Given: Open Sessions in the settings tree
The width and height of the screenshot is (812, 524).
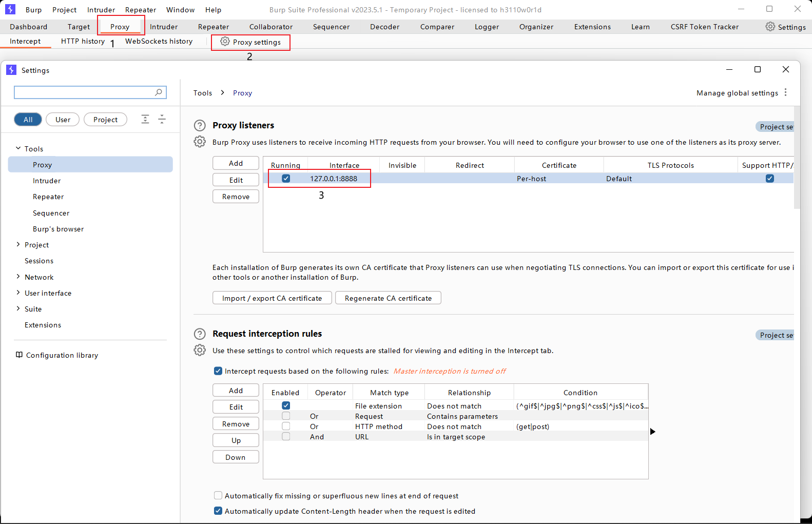Looking at the screenshot, I should (39, 261).
